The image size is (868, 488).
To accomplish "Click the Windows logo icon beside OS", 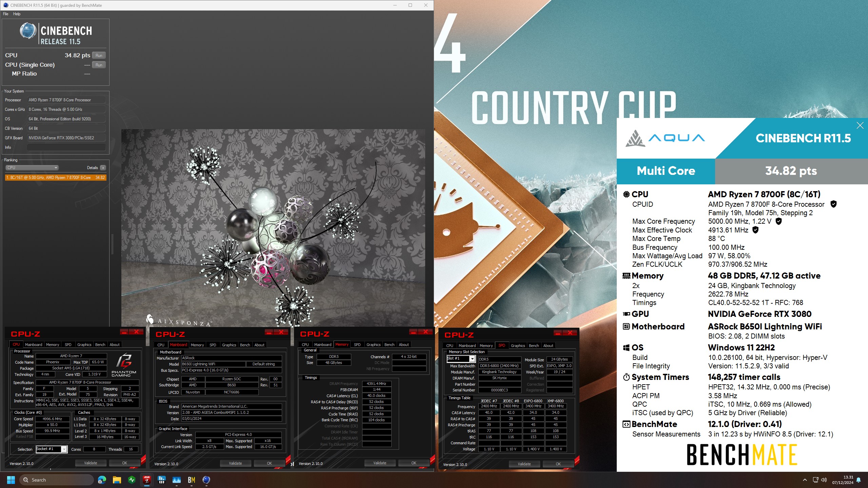I will (x=626, y=348).
